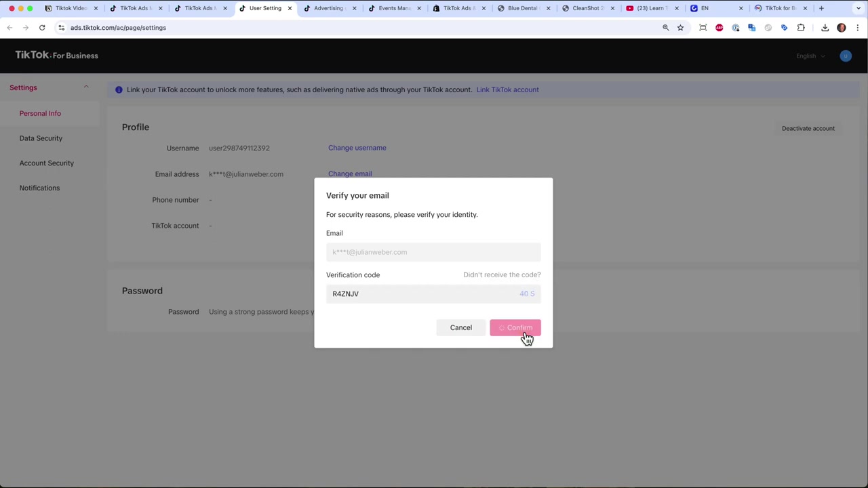Open Notifications settings
868x488 pixels.
point(39,188)
